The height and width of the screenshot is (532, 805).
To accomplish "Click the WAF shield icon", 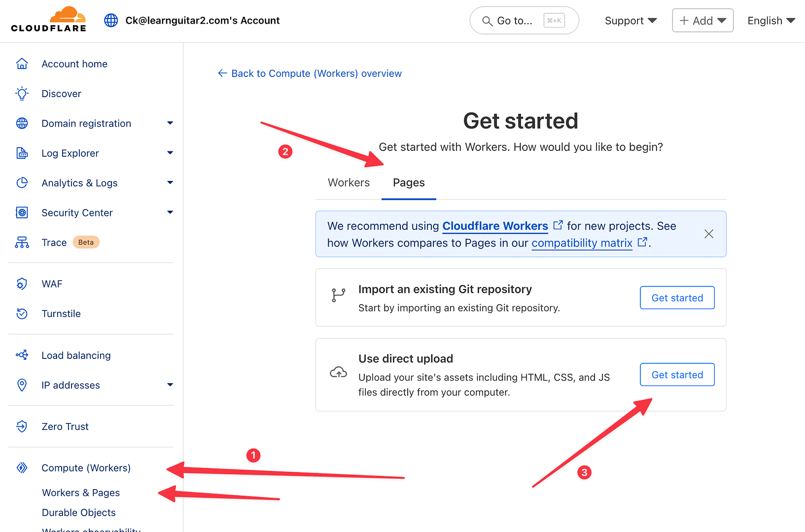I will coord(22,284).
